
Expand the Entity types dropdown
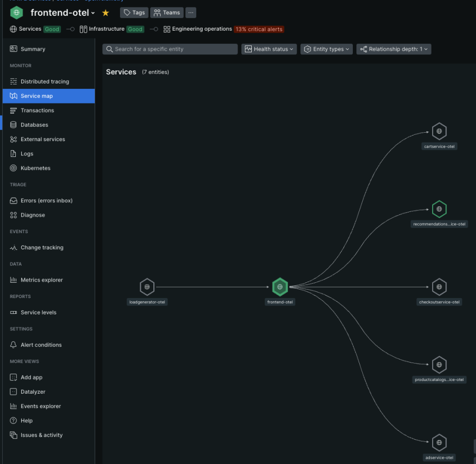[327, 49]
